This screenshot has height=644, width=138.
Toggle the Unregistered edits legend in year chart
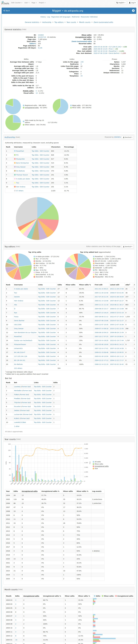coord(101,466)
